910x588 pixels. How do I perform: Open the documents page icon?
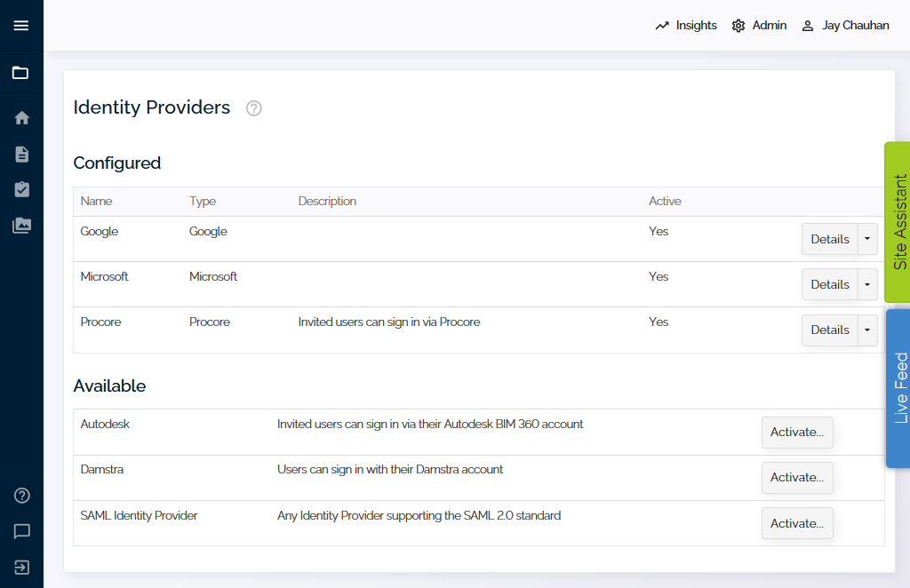click(x=21, y=155)
